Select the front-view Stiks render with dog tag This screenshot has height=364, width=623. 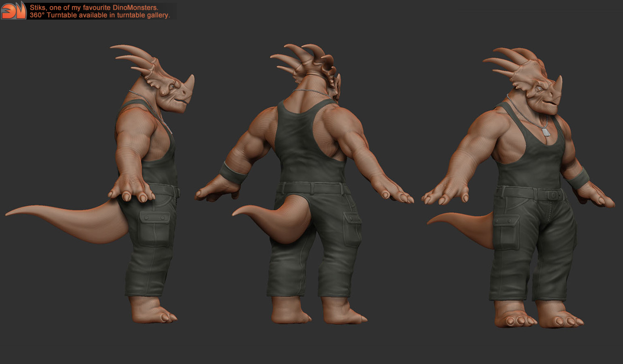pos(519,187)
